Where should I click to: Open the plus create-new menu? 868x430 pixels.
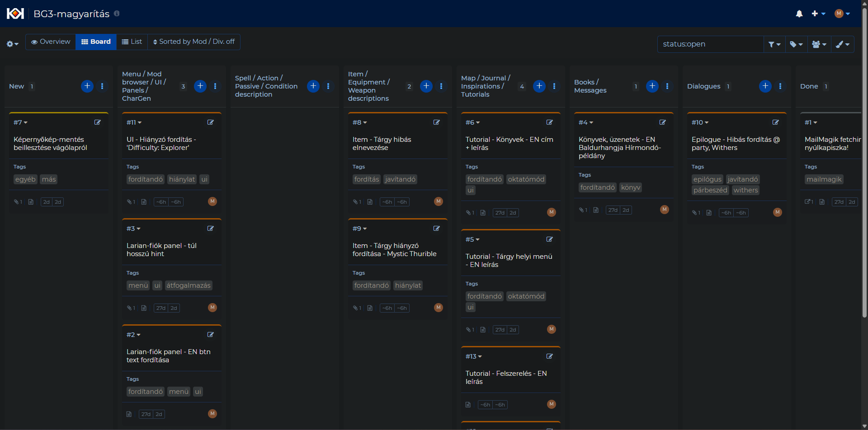pos(818,14)
